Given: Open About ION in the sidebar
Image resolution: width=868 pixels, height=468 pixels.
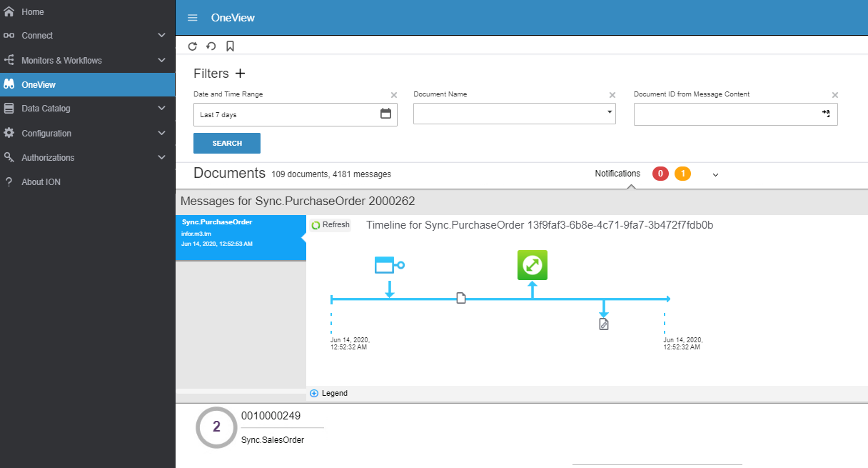Looking at the screenshot, I should pos(41,182).
